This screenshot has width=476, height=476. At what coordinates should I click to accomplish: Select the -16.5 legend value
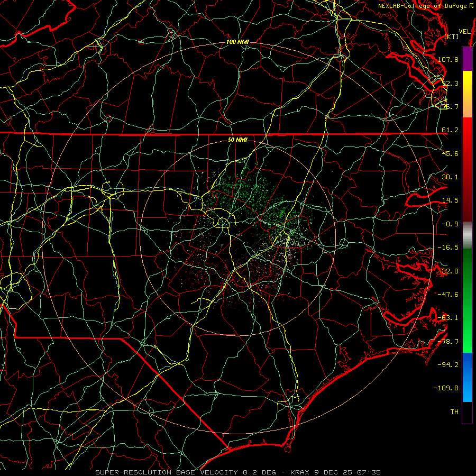point(448,248)
